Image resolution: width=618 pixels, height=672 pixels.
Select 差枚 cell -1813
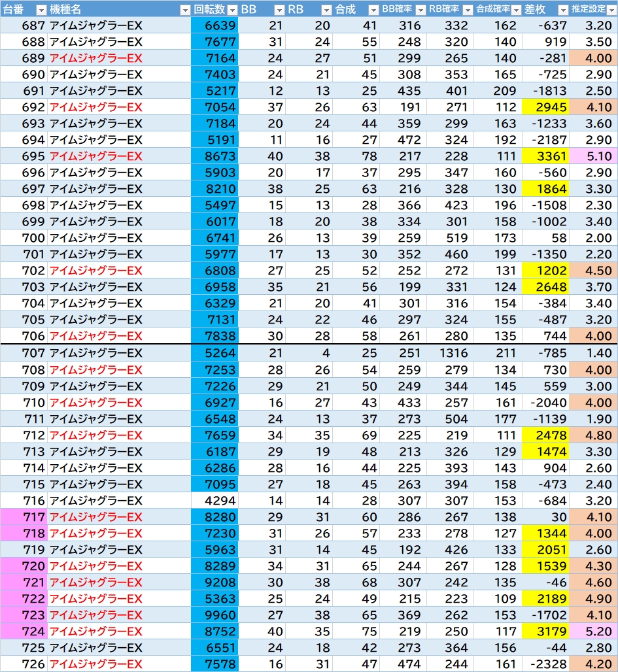545,91
